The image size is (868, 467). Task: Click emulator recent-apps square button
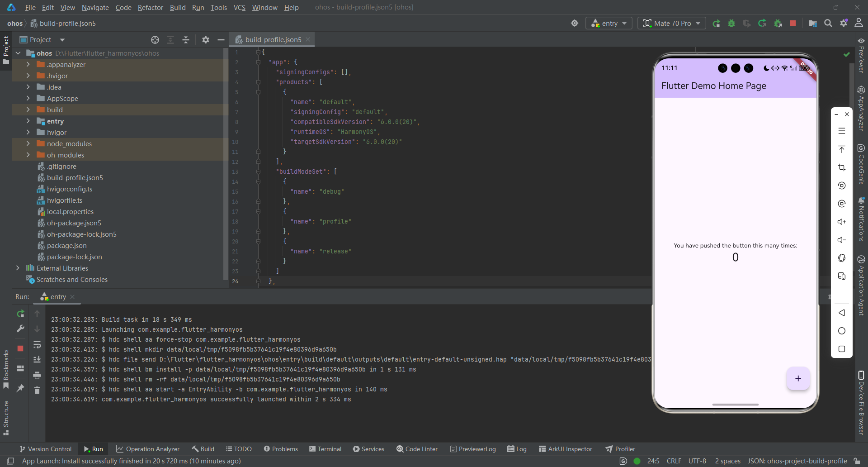coord(842,349)
